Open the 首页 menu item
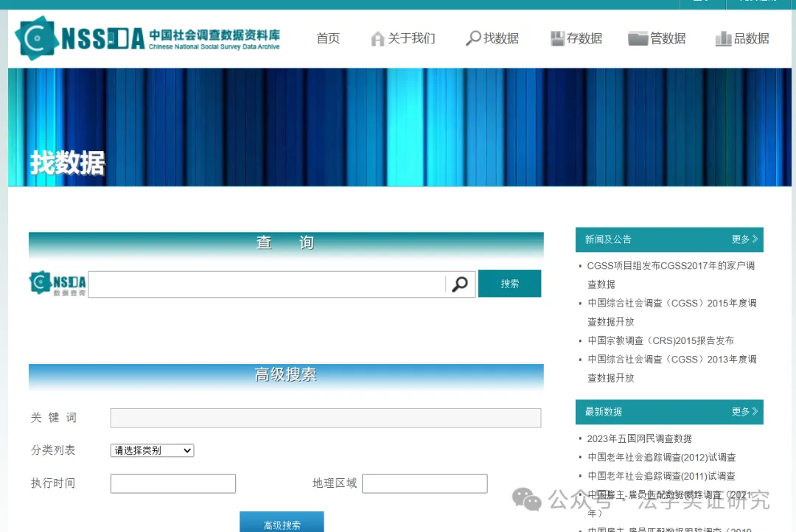 click(x=328, y=38)
